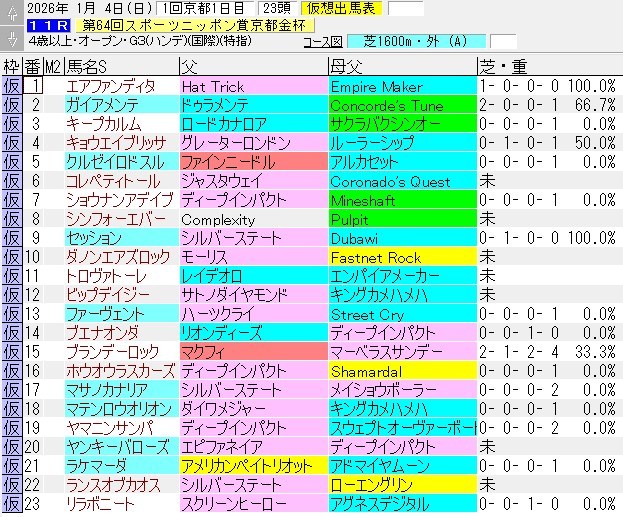This screenshot has height=517, width=623.
Task: Sort by 枠 column header
Action: (11, 66)
